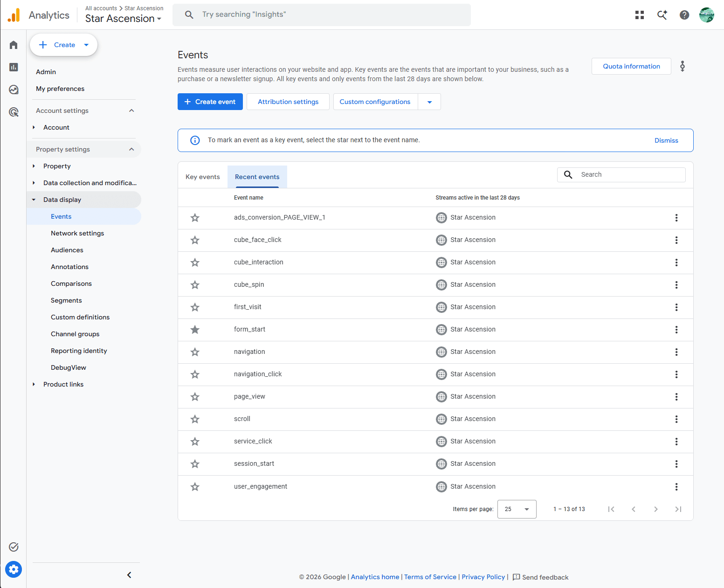Open Custom definitions in sidebar
This screenshot has height=588, width=724.
(x=80, y=317)
